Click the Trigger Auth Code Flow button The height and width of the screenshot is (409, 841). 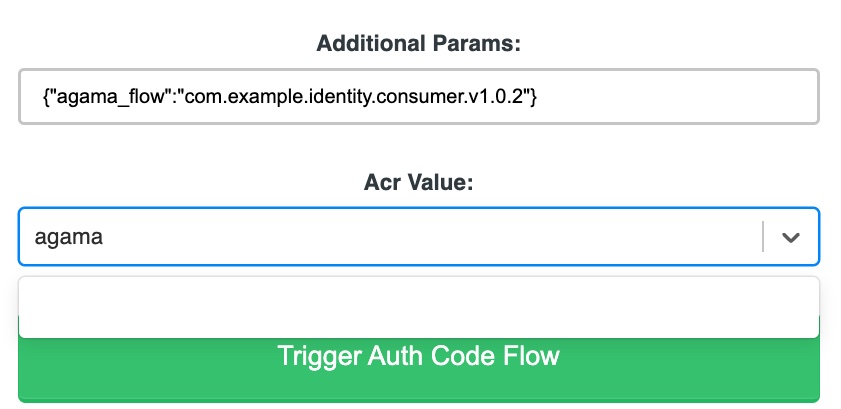click(419, 370)
